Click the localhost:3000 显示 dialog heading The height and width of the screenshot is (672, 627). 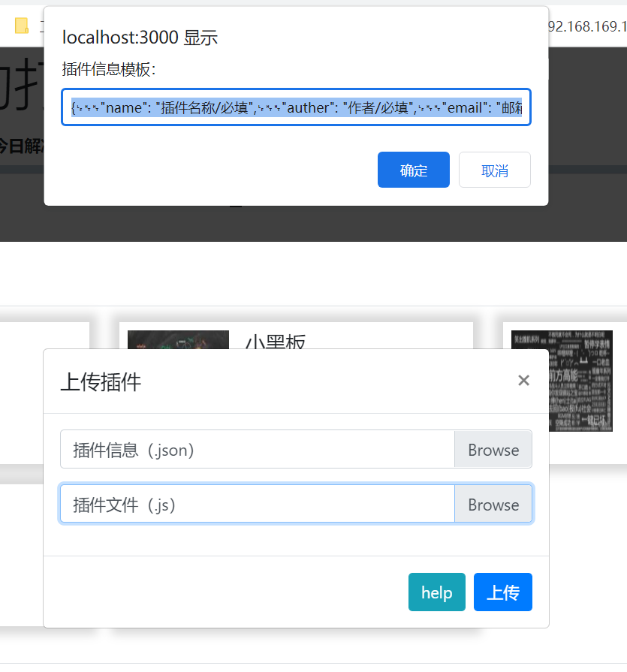point(140,38)
